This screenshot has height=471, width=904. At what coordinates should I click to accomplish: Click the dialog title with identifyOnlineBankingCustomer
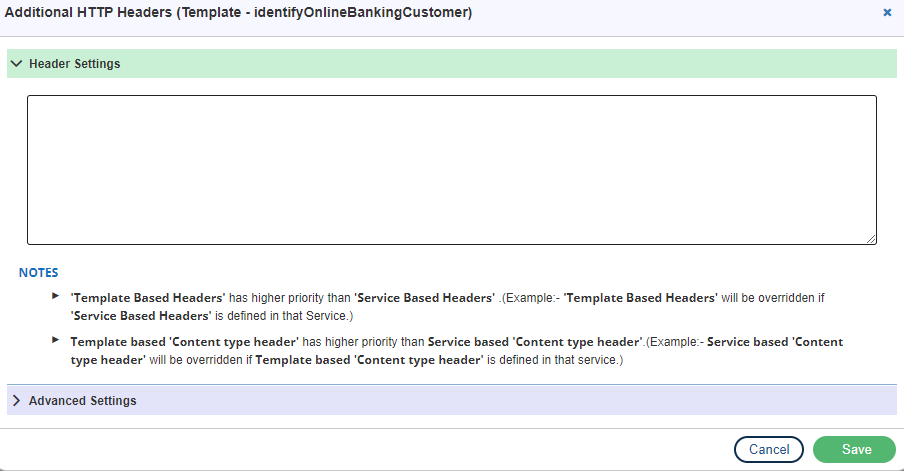click(238, 13)
